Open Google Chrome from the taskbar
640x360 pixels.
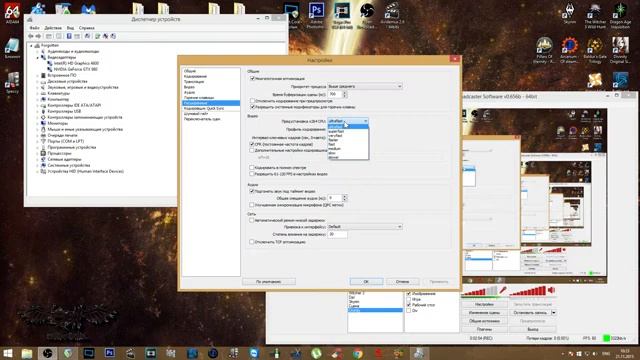tap(358, 353)
